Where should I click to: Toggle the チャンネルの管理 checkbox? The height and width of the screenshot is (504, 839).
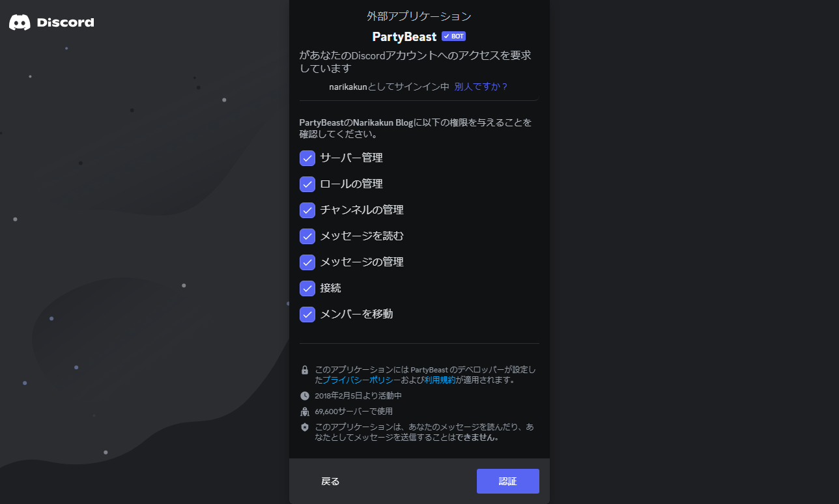click(x=307, y=210)
